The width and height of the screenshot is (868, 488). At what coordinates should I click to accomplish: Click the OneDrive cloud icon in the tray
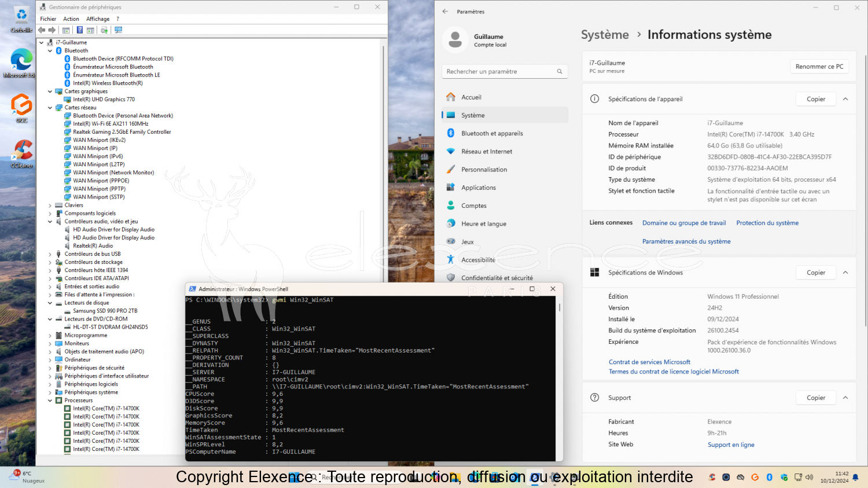[x=741, y=478]
